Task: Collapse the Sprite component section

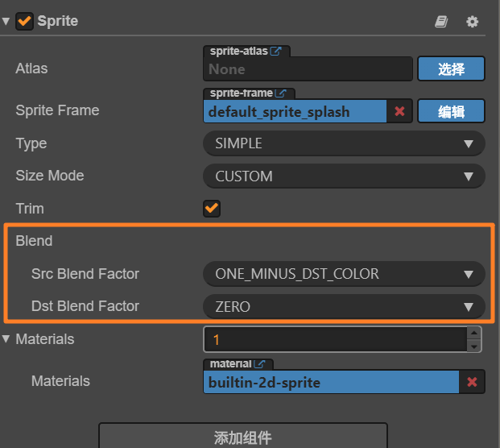Action: [6, 21]
